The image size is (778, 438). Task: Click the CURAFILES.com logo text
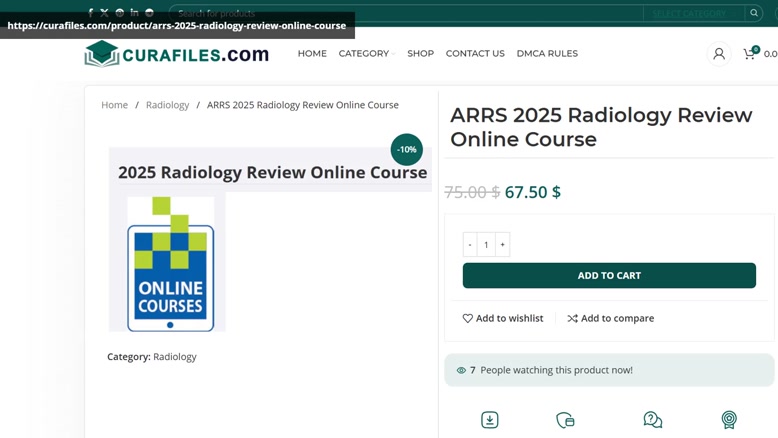coord(195,54)
